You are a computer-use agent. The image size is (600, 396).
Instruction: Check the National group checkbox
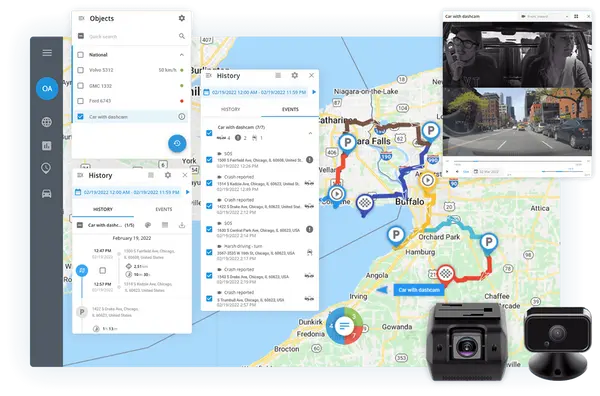point(80,55)
